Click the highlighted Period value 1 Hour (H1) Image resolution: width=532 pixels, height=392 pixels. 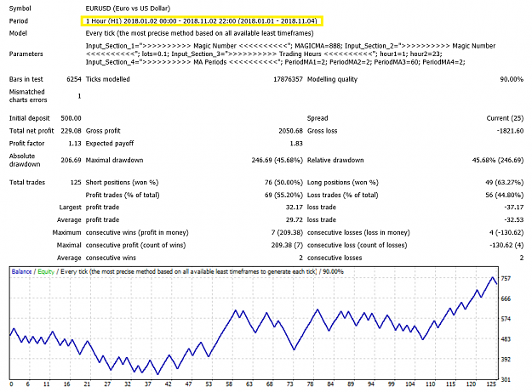click(202, 21)
